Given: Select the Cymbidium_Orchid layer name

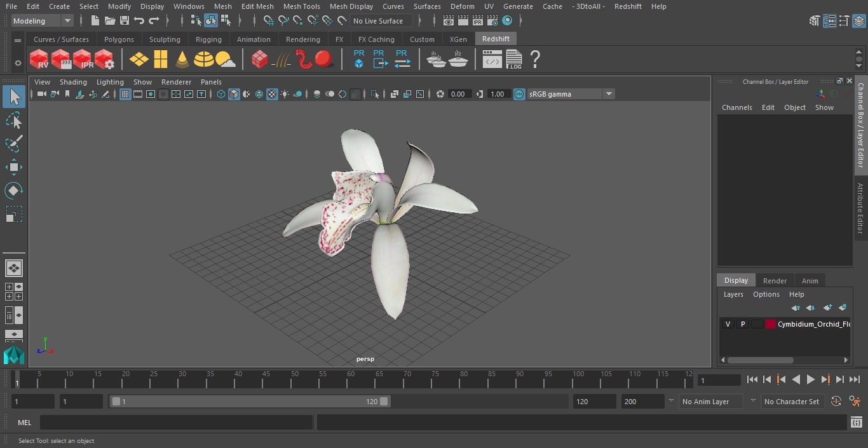Looking at the screenshot, I should pyautogui.click(x=813, y=324).
